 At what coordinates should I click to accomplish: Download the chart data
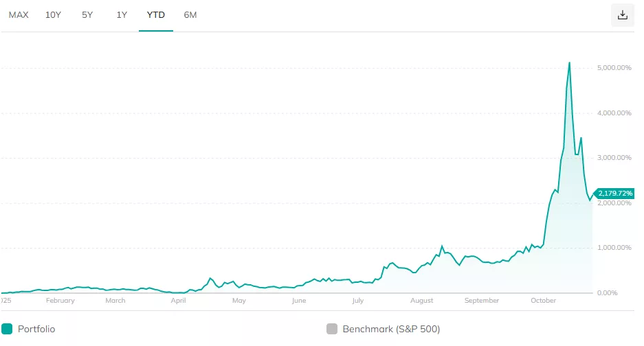click(x=623, y=15)
